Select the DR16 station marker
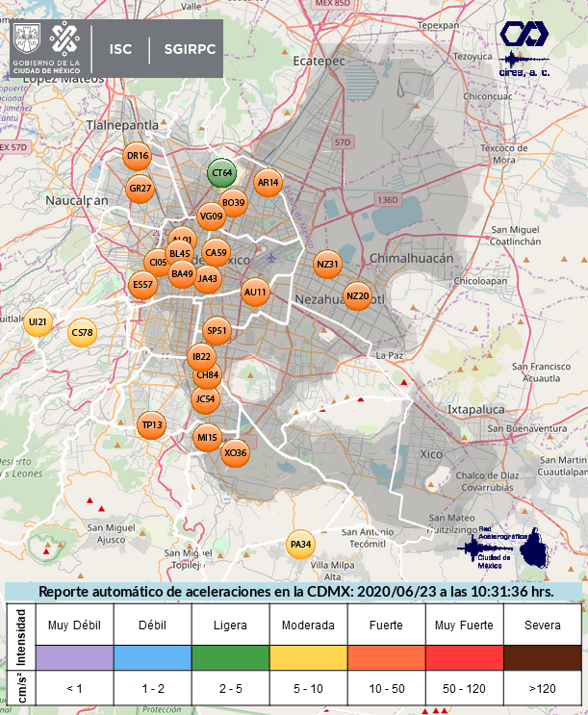This screenshot has width=588, height=715. click(x=138, y=156)
